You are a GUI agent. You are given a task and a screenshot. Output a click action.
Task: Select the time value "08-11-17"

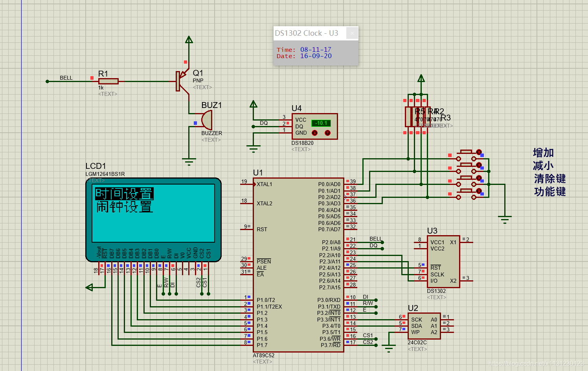tap(316, 49)
